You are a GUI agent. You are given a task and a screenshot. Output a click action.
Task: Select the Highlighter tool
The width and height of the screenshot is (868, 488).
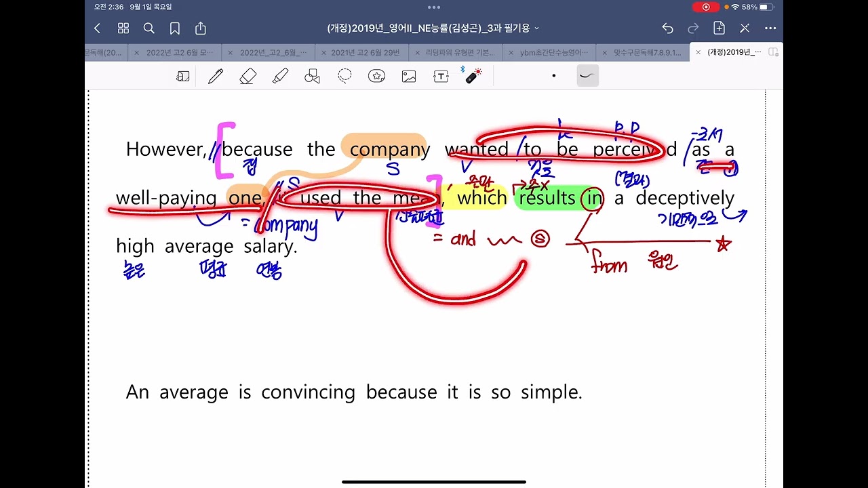(x=280, y=77)
